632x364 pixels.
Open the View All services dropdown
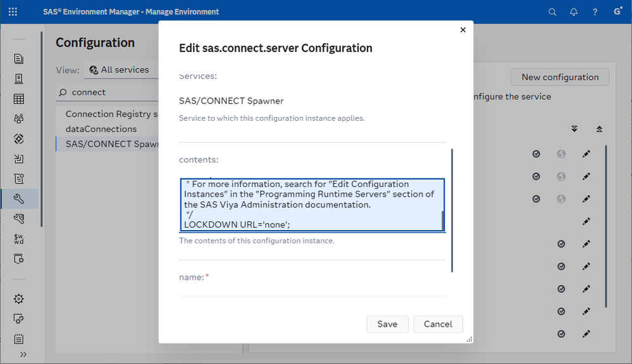[121, 70]
